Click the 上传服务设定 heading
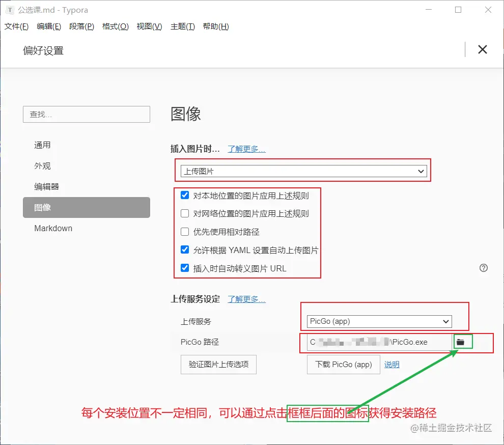 point(195,299)
